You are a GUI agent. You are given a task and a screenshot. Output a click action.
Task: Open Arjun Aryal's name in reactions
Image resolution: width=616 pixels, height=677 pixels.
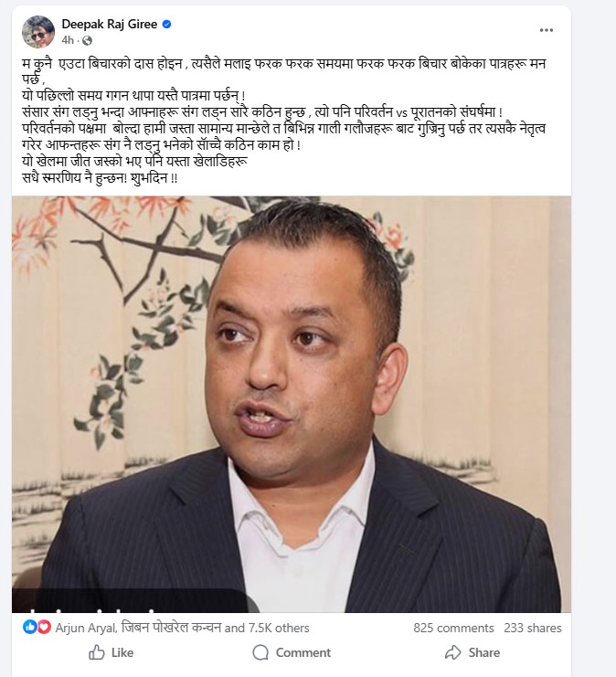point(86,628)
